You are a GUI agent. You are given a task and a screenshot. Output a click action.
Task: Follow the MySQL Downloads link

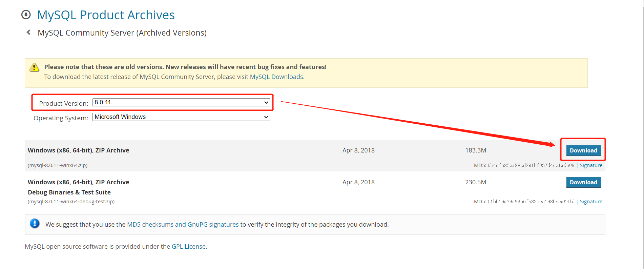tap(276, 77)
